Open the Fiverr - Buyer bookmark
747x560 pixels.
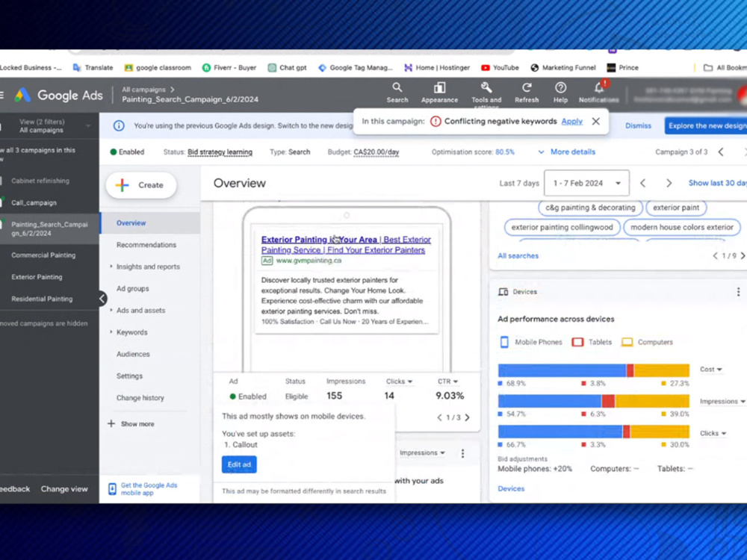pyautogui.click(x=229, y=68)
